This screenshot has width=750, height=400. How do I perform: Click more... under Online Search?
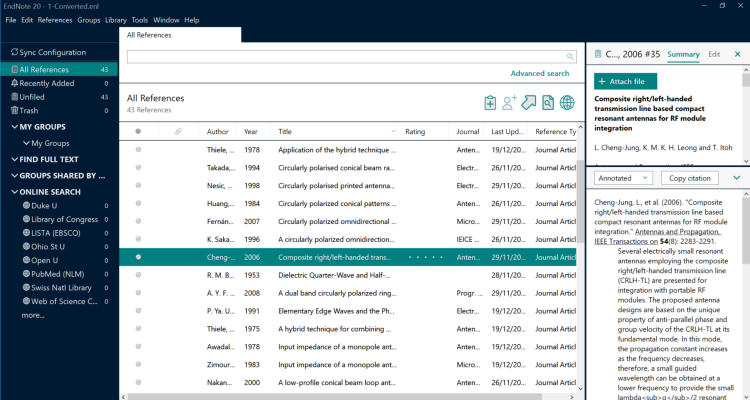(x=33, y=315)
